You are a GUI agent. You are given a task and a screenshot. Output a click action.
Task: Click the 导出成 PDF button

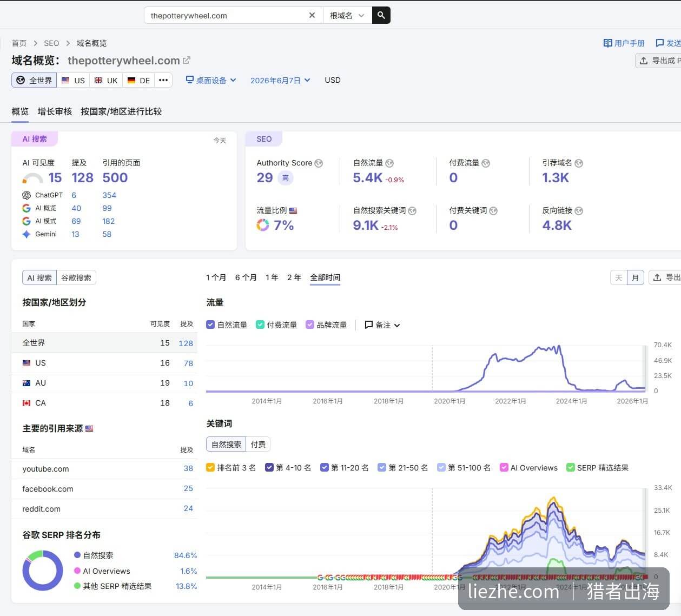click(658, 61)
